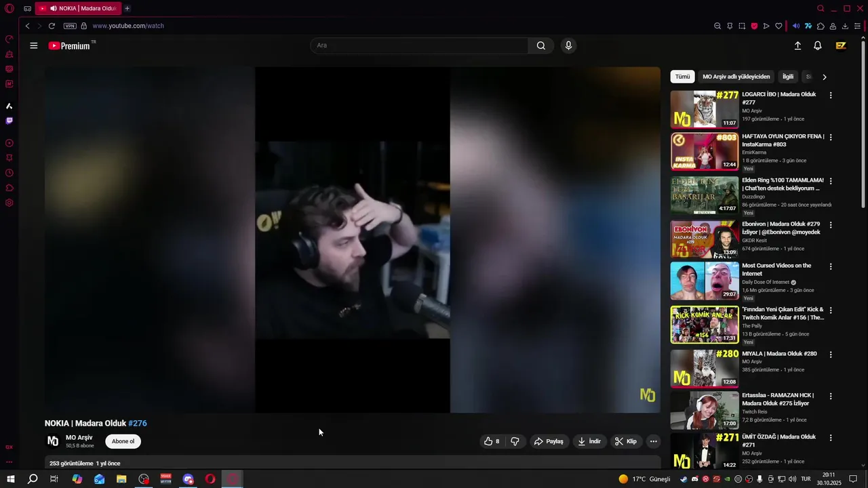
Task: Open Elden Ring %100 TAMAMLAMA video title
Action: (x=783, y=184)
